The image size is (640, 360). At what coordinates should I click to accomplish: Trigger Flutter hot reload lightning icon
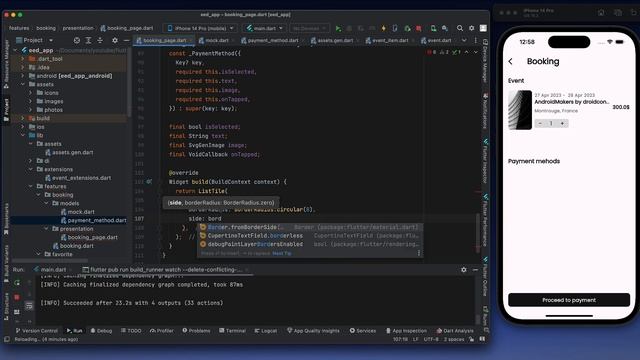383,28
